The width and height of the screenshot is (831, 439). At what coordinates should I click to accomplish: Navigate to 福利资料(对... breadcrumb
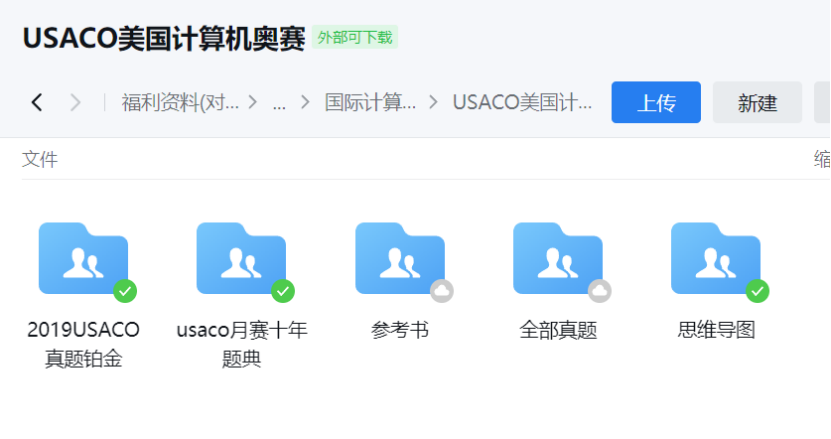pos(180,102)
